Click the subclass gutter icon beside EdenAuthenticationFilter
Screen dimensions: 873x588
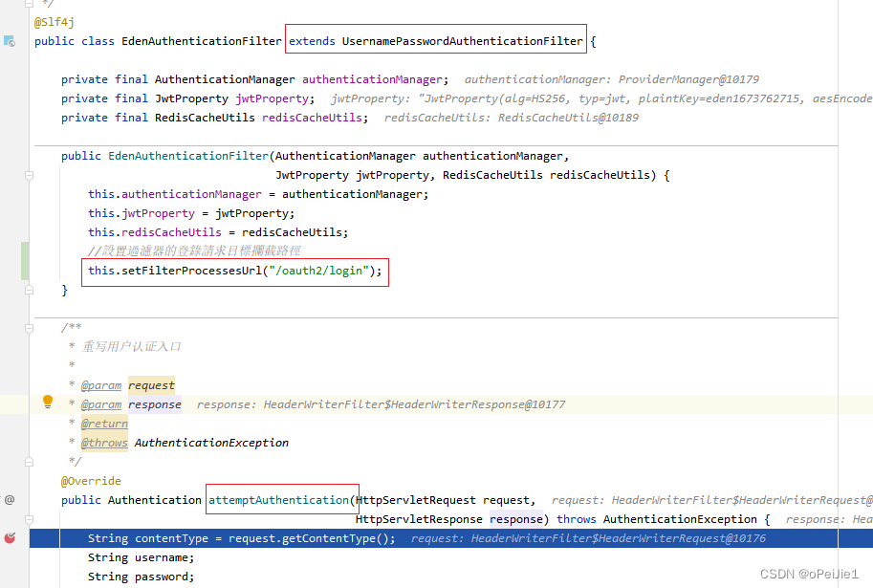(11, 41)
